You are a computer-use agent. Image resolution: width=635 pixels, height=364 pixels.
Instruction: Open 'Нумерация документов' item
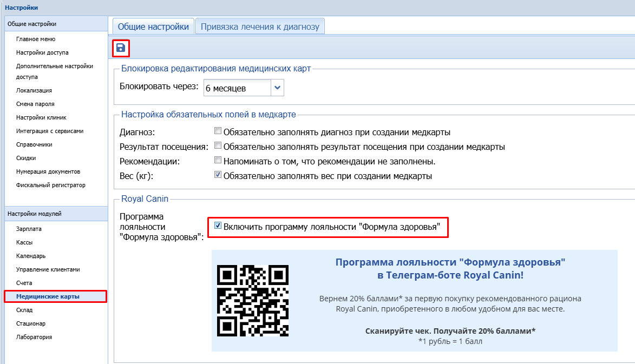(x=48, y=171)
